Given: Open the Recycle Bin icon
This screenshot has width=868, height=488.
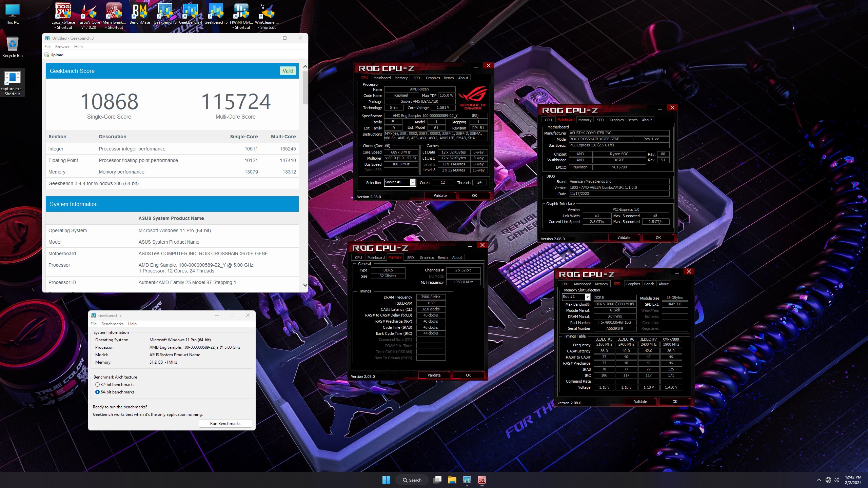Looking at the screenshot, I should (x=13, y=47).
